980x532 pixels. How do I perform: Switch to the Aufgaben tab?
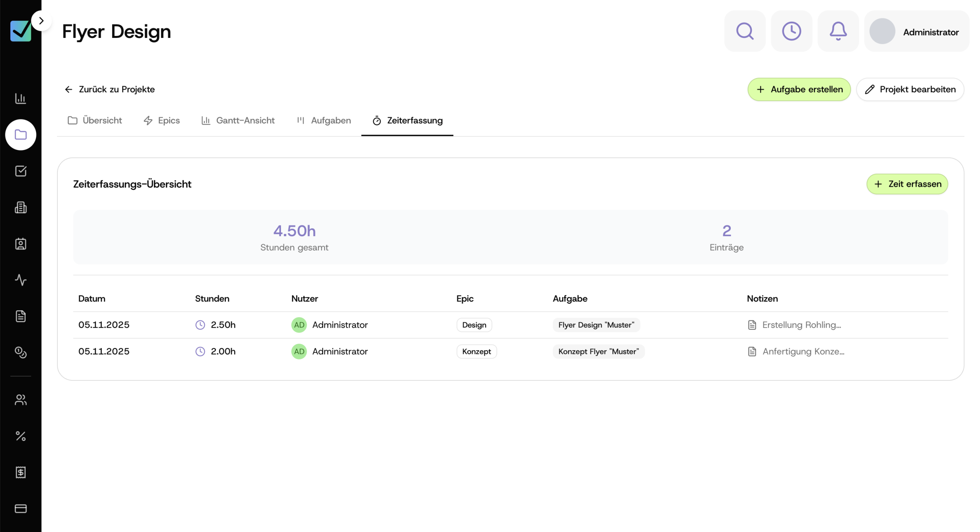point(324,121)
